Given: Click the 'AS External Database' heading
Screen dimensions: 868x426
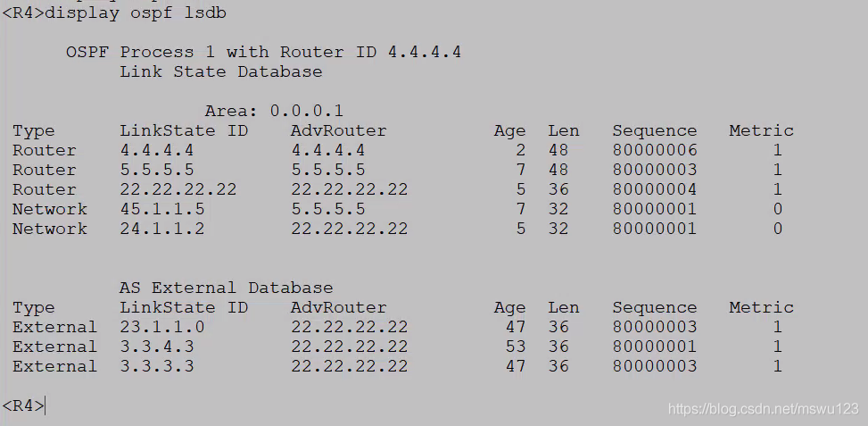Looking at the screenshot, I should point(226,288).
